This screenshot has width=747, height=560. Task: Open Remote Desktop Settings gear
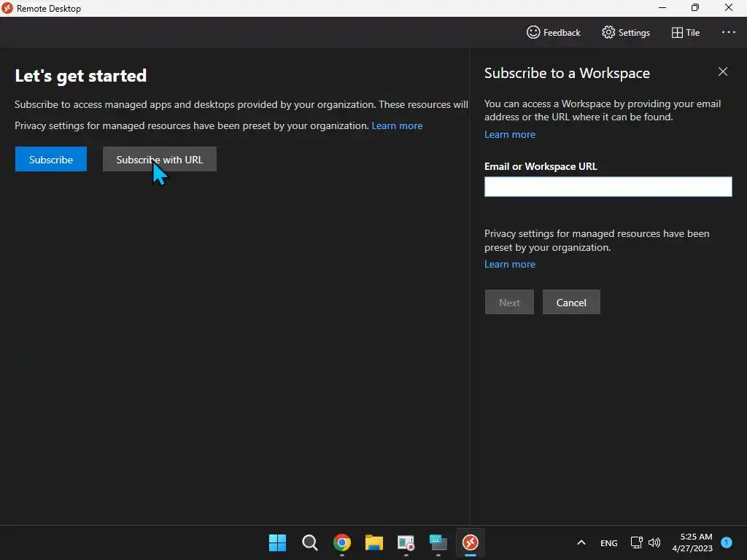(x=625, y=32)
